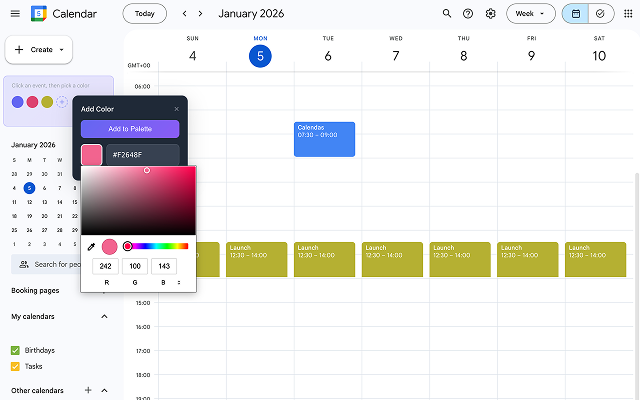Screen dimensions: 640x400
Task: Select day 27 in mini calendar
Action: click(x=44, y=230)
